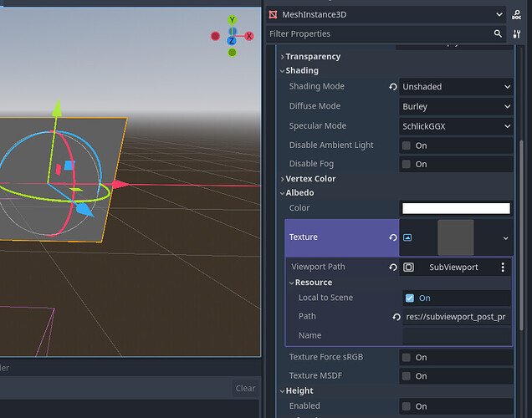Reset the Shading Mode property to default
The image size is (532, 418).
point(393,87)
